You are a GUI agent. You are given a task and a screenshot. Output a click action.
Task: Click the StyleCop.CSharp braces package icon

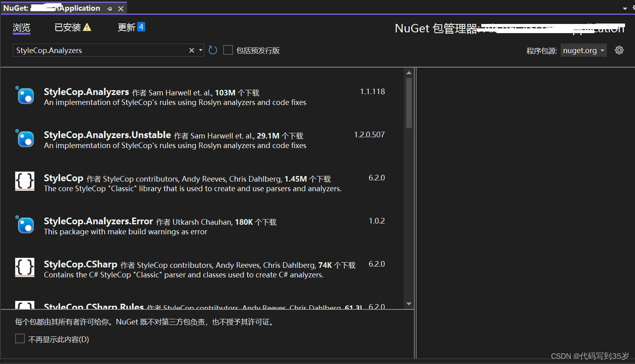click(25, 267)
